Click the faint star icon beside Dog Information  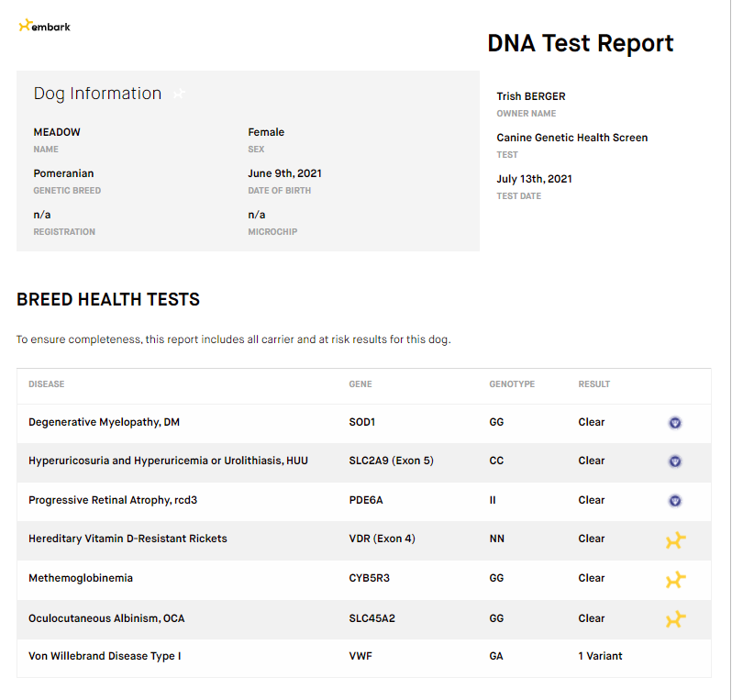pos(179,94)
